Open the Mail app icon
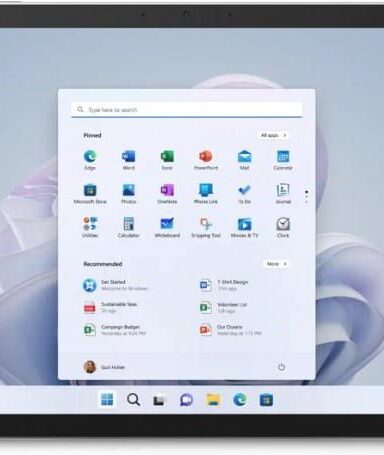This screenshot has width=384, height=455. coord(244,159)
